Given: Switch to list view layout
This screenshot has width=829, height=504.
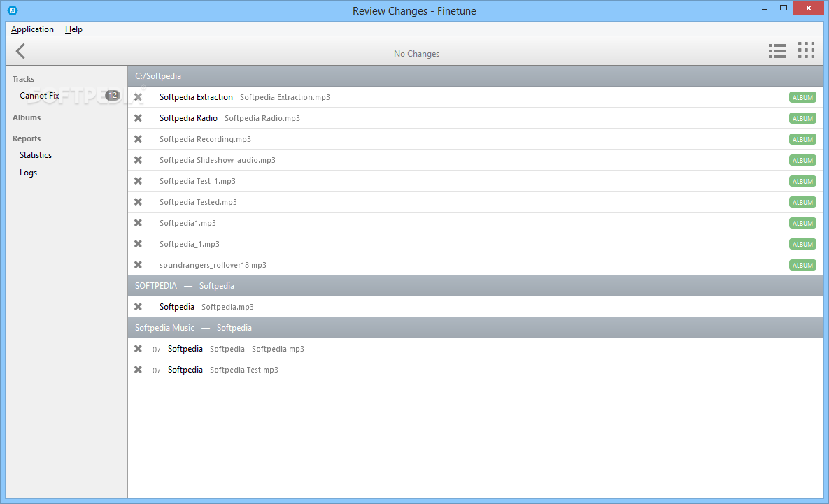Looking at the screenshot, I should click(777, 51).
